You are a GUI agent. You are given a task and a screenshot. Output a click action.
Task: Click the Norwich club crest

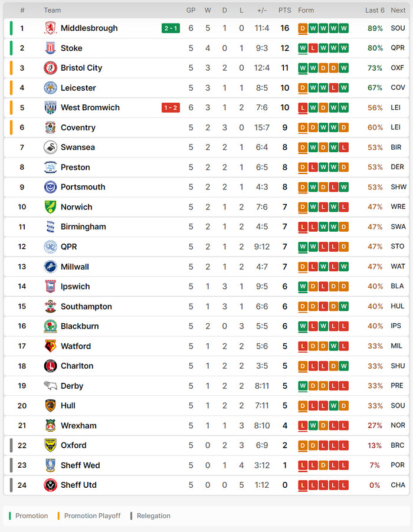[50, 207]
